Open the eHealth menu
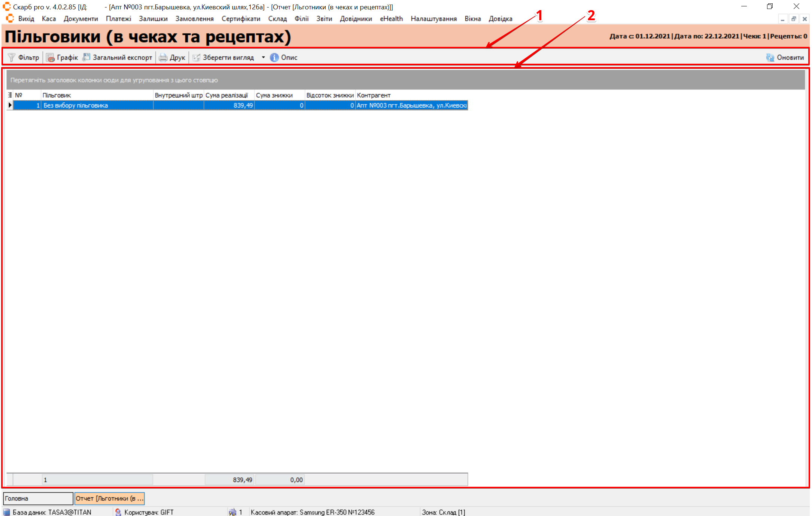812x516 pixels. (x=391, y=19)
